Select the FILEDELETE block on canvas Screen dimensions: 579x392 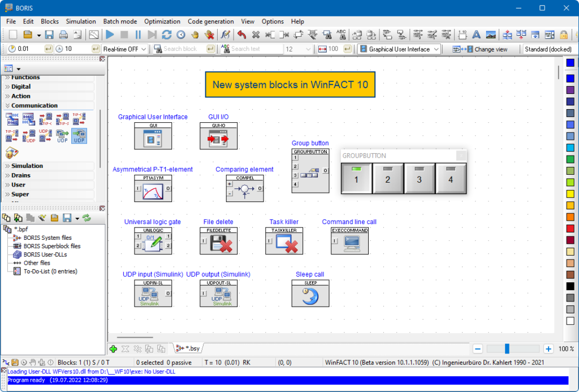click(219, 241)
